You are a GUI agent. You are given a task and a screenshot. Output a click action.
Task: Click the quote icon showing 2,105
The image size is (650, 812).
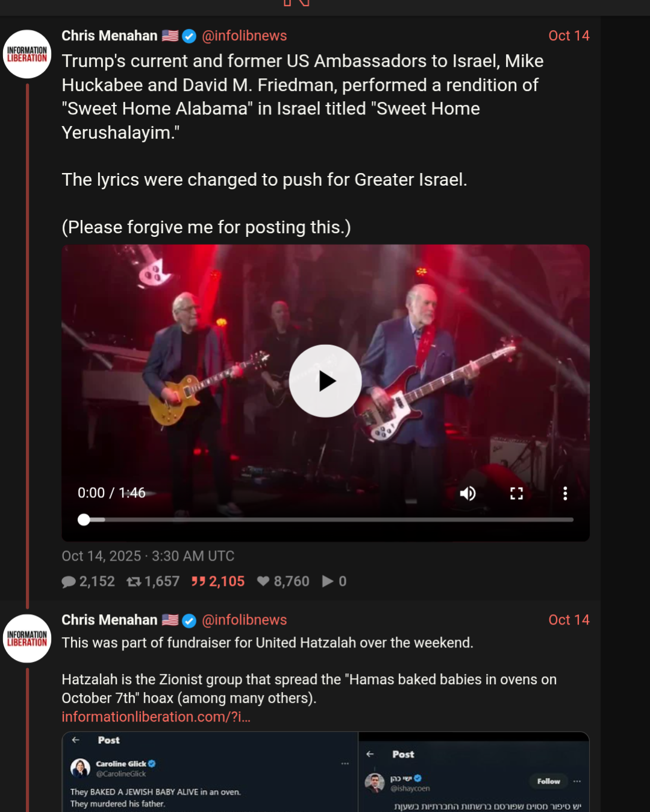[x=198, y=582]
